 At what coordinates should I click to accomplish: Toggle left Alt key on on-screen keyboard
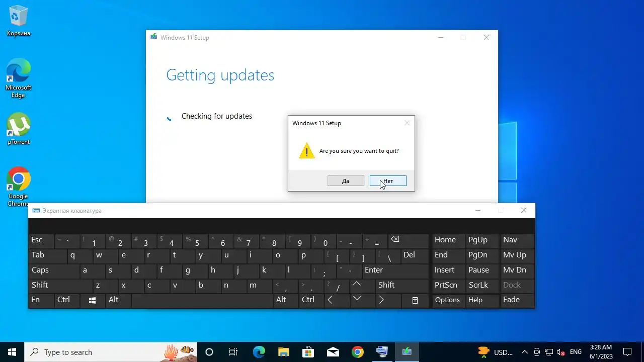point(118,301)
